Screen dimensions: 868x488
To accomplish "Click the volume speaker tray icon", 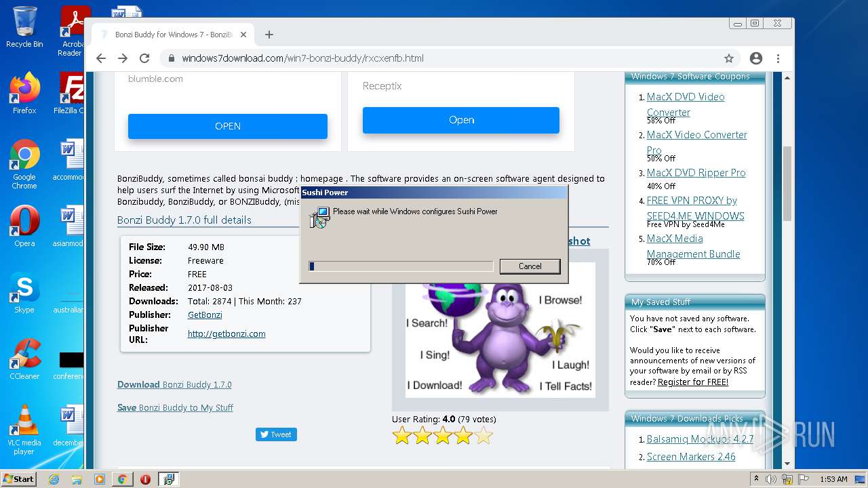I will coord(772,479).
